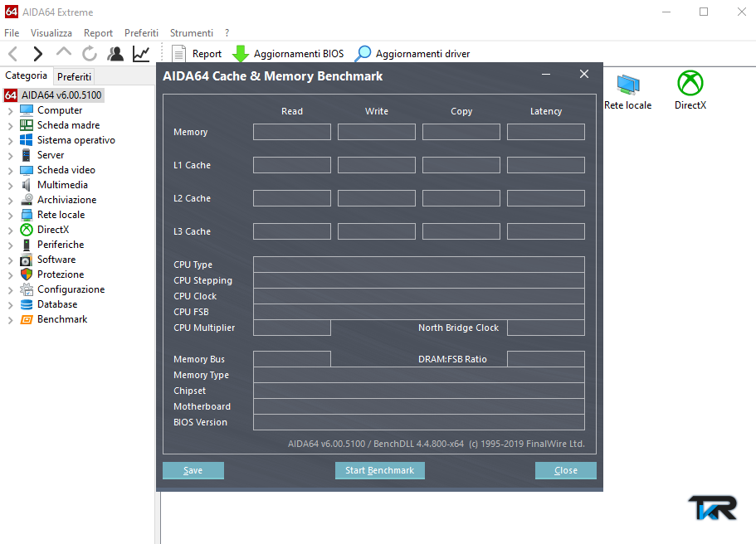Screen dimensions: 756x544
Task: Expand the Sistema operativo tree node
Action: (x=11, y=141)
